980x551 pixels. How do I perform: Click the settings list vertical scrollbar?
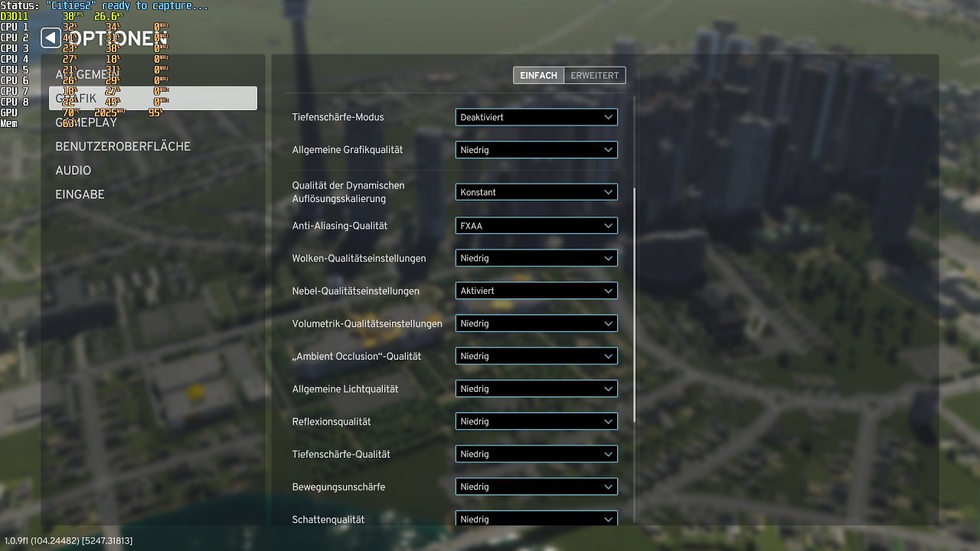[x=635, y=305]
